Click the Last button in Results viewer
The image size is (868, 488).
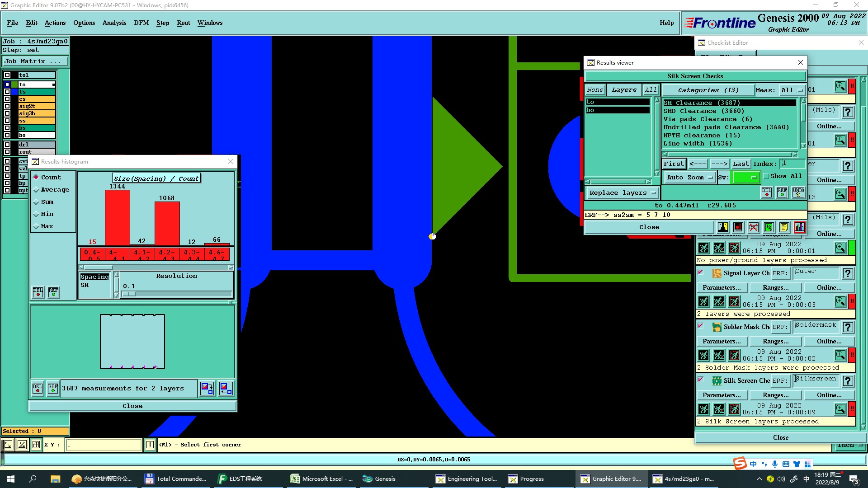[741, 164]
